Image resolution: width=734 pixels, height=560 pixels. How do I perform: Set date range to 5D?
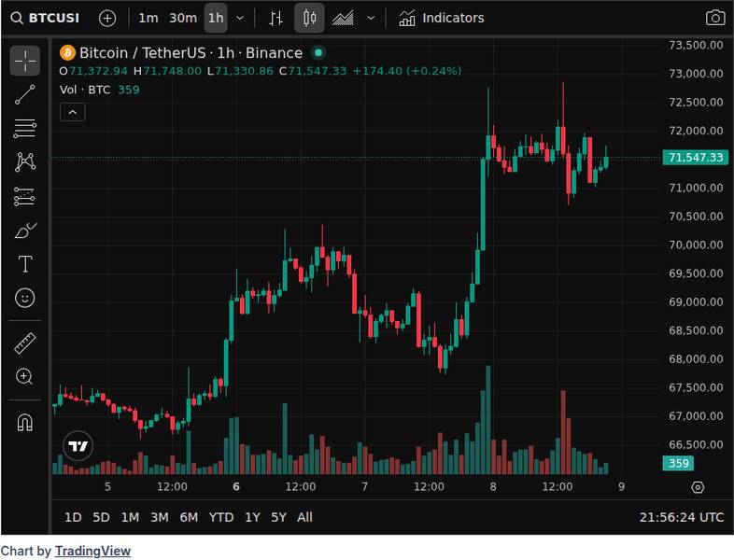(101, 517)
